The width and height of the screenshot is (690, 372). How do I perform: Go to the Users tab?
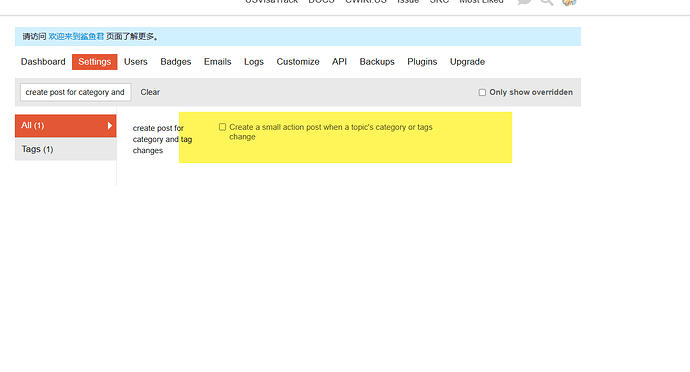tap(136, 62)
